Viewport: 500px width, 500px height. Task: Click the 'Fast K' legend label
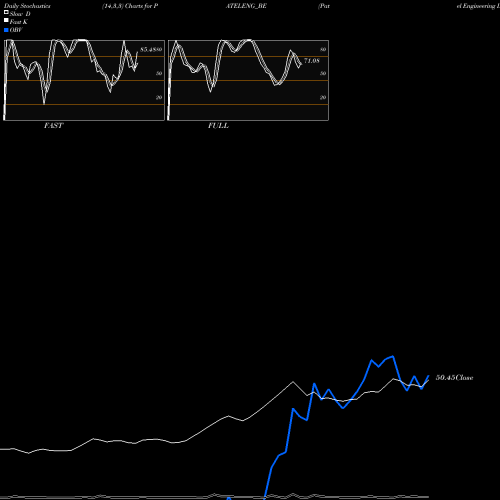click(19, 22)
